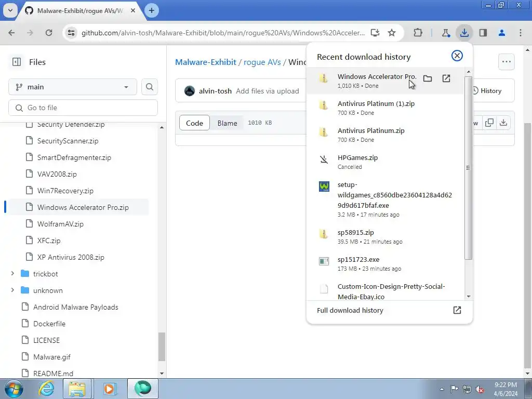Select Antivirus Platinum.zip download entry
532x399 pixels.
point(385,135)
